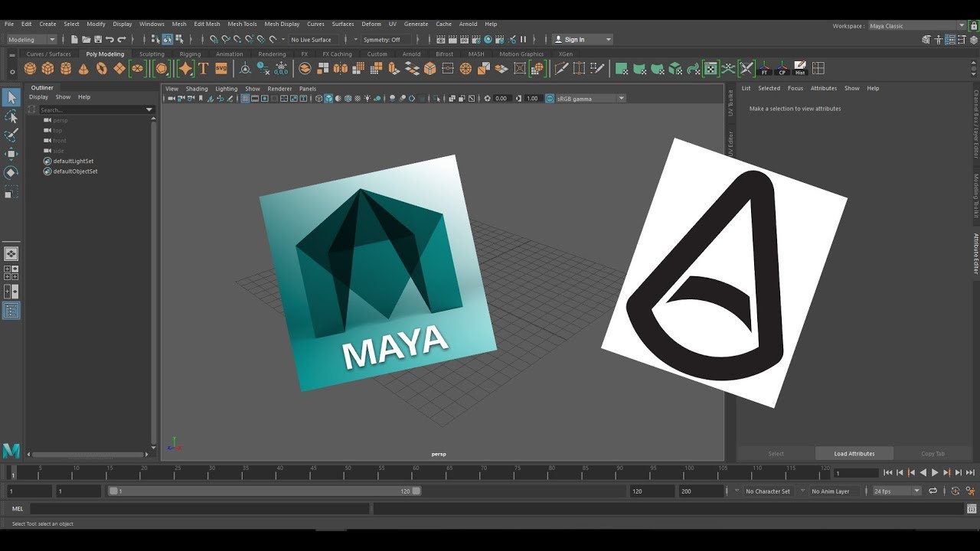Viewport: 980px width, 551px height.
Task: Click the MEL command language button
Action: click(x=18, y=509)
